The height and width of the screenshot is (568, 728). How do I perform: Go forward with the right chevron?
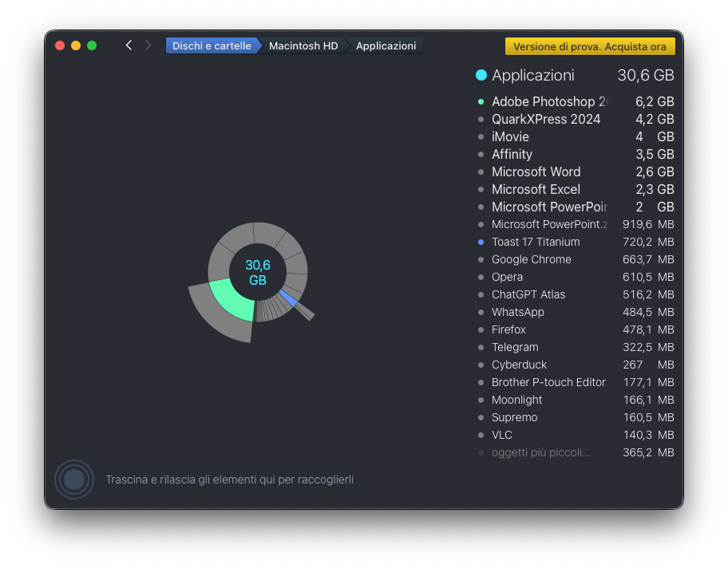tap(148, 45)
